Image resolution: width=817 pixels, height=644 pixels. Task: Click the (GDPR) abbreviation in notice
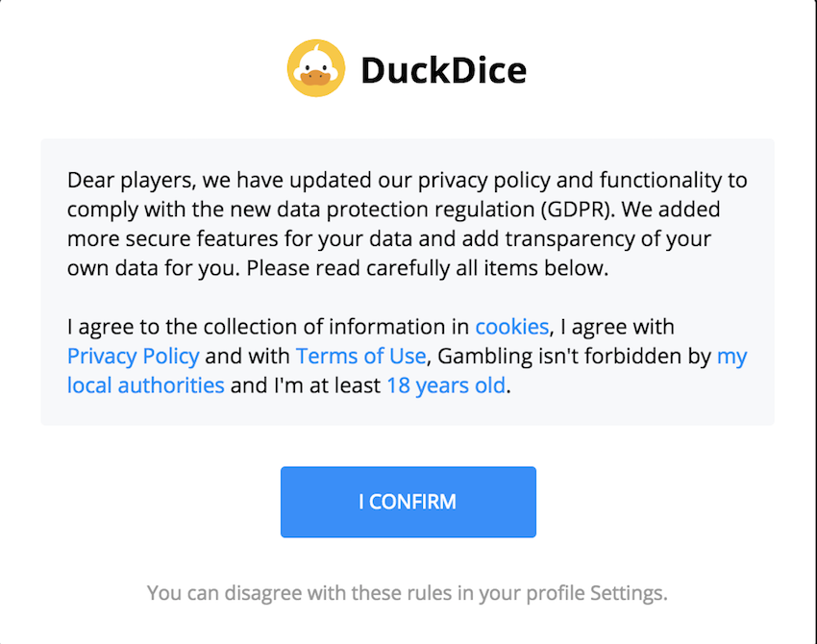[575, 210]
